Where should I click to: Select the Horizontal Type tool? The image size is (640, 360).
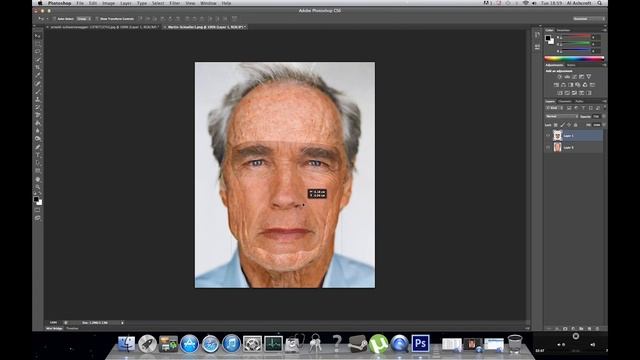coord(38,155)
